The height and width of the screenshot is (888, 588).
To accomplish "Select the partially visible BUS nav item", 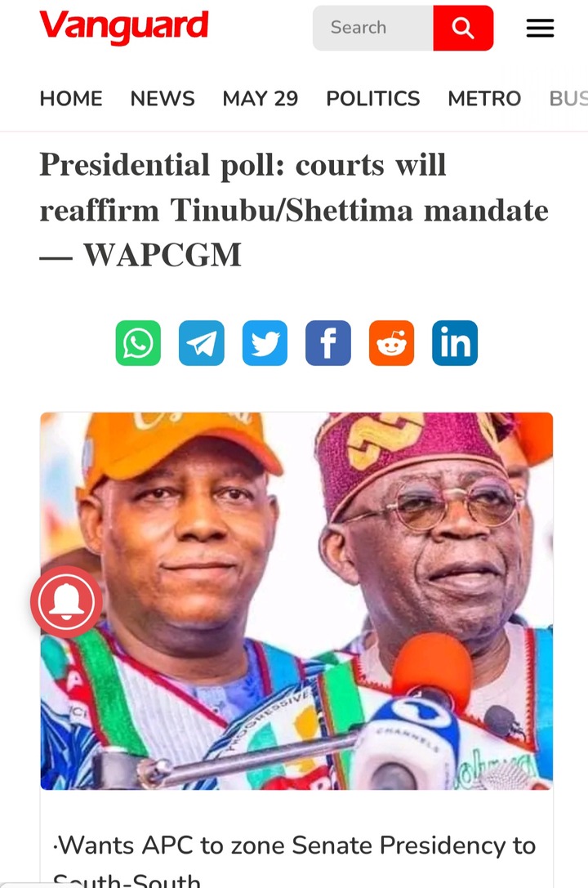I will pos(568,99).
